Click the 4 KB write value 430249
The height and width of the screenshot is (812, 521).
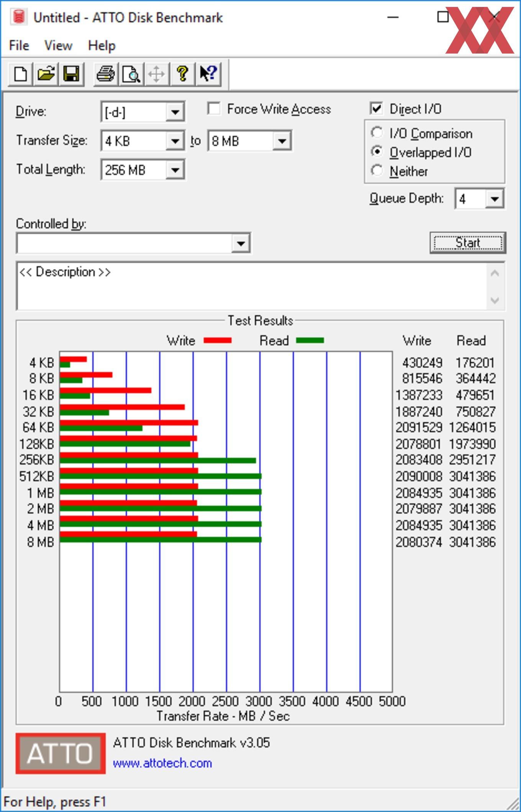(x=422, y=363)
